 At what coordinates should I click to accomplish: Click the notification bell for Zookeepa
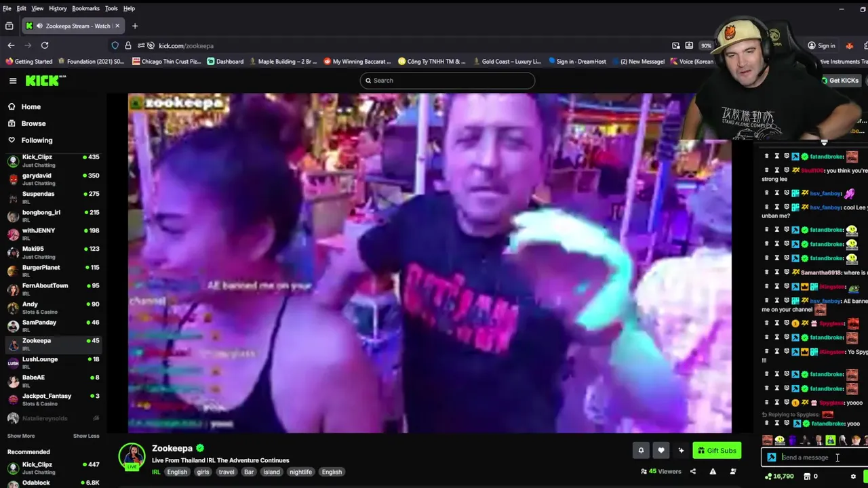[641, 450]
